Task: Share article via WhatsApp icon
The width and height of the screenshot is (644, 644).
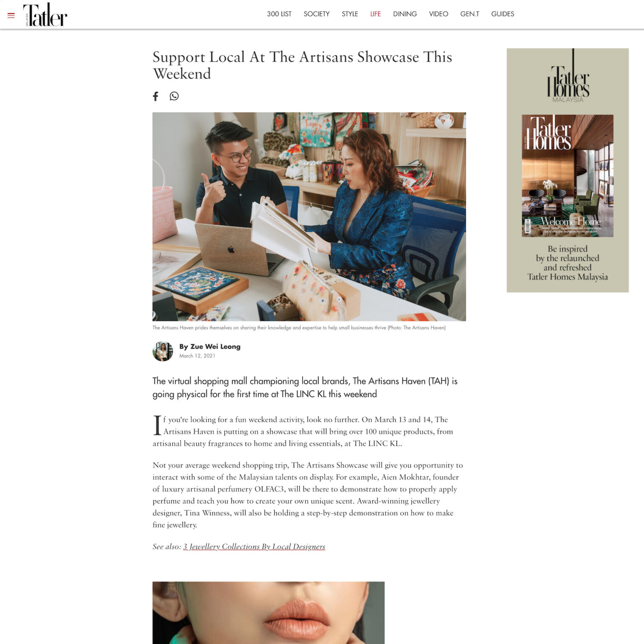Action: tap(174, 96)
